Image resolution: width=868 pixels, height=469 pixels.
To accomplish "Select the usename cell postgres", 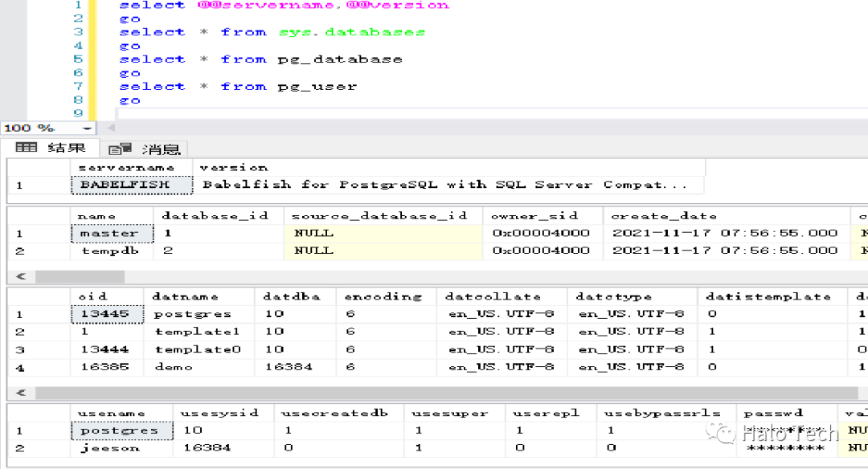I will [122, 430].
